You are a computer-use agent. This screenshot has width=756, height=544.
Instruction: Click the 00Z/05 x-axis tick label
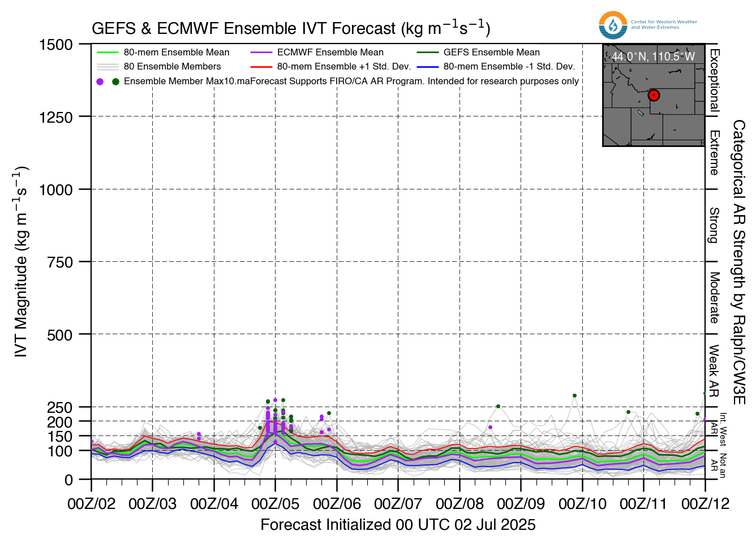coord(275,504)
